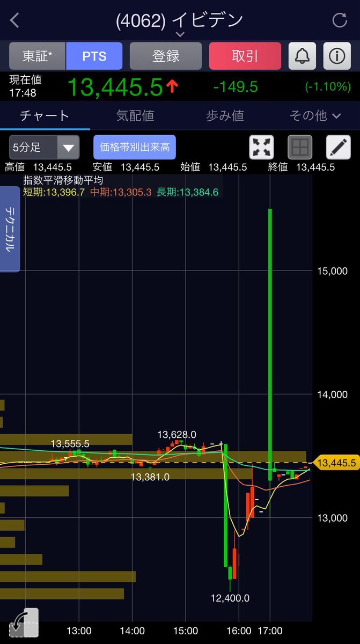This screenshot has width=360, height=644.
Task: Tap the 指数平滑移動平均 indicator label
Action: coord(63,181)
